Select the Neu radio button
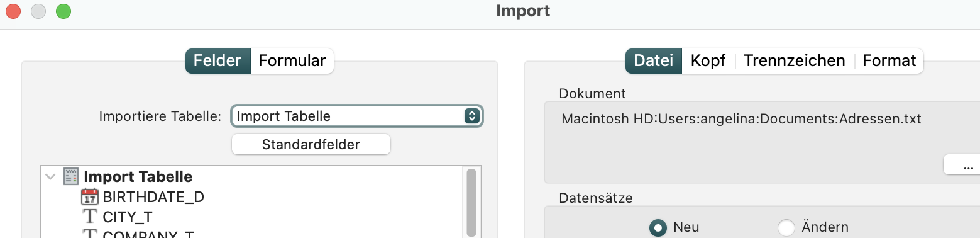Viewport: 980px width, 238px height. pyautogui.click(x=658, y=227)
